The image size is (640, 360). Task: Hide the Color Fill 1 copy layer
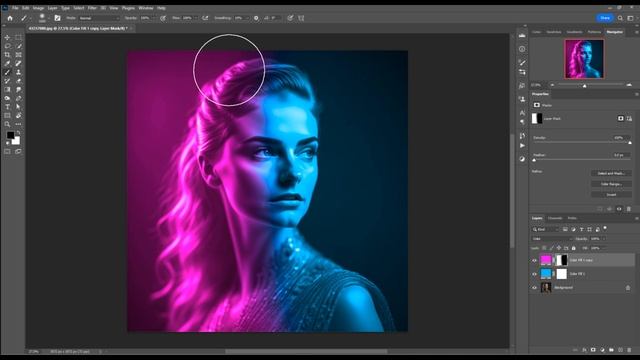point(534,260)
